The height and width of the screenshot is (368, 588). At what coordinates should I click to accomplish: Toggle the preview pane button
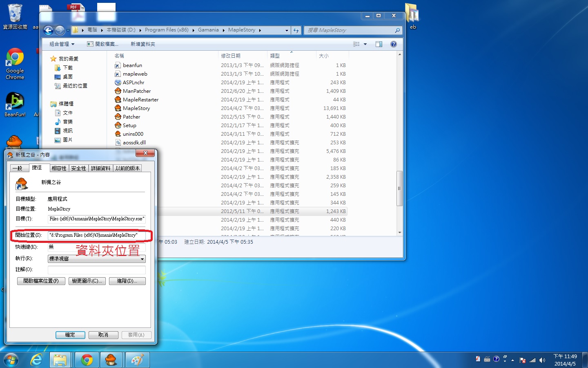[x=379, y=44]
